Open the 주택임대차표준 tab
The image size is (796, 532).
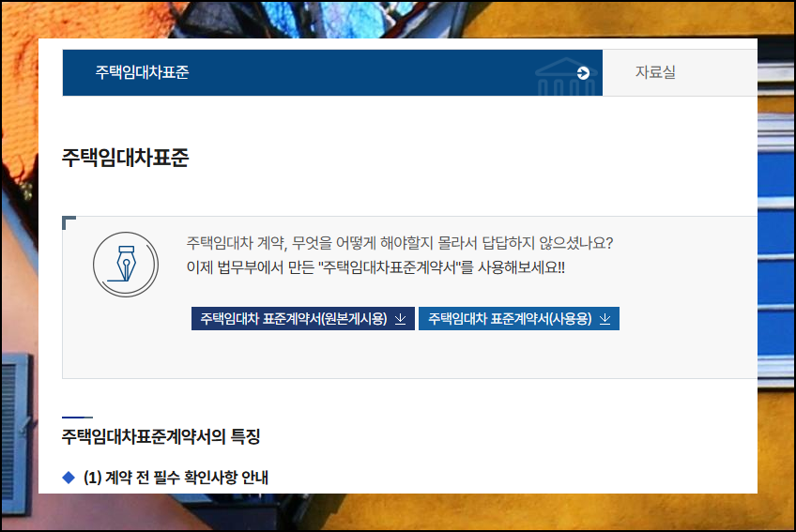(x=332, y=72)
